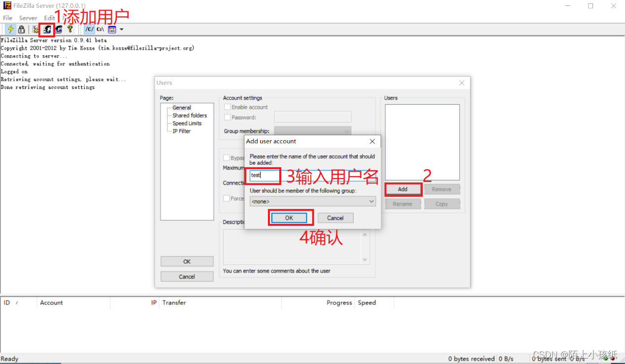625x364 pixels.
Task: Sort connections by the IP column header
Action: point(135,303)
